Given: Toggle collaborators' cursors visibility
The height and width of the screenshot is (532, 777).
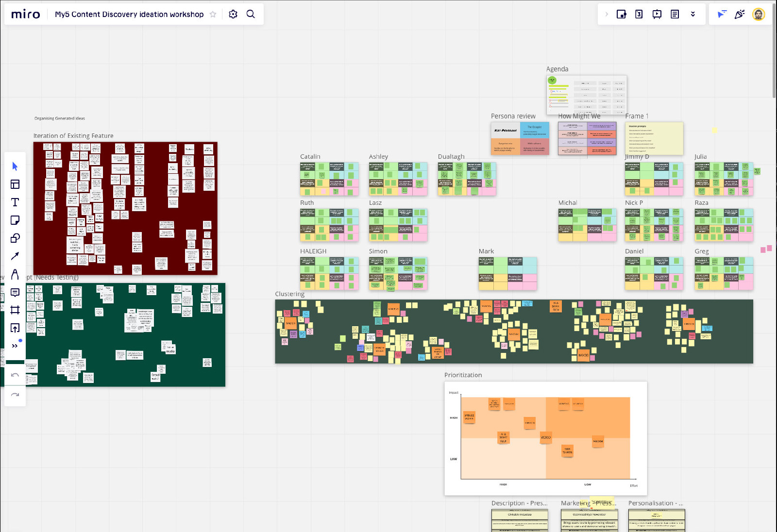Looking at the screenshot, I should click(722, 15).
